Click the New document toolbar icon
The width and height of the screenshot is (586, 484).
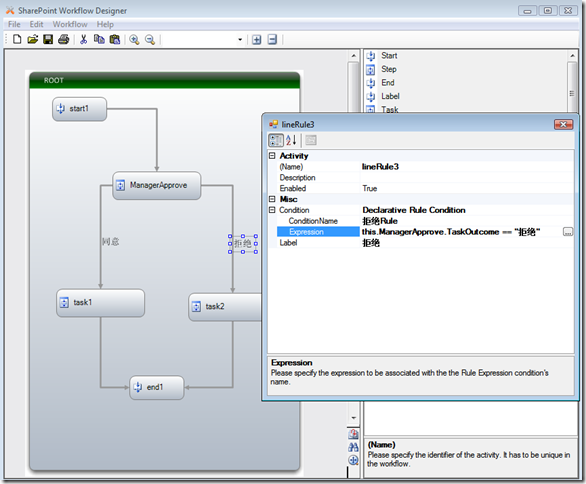point(17,39)
